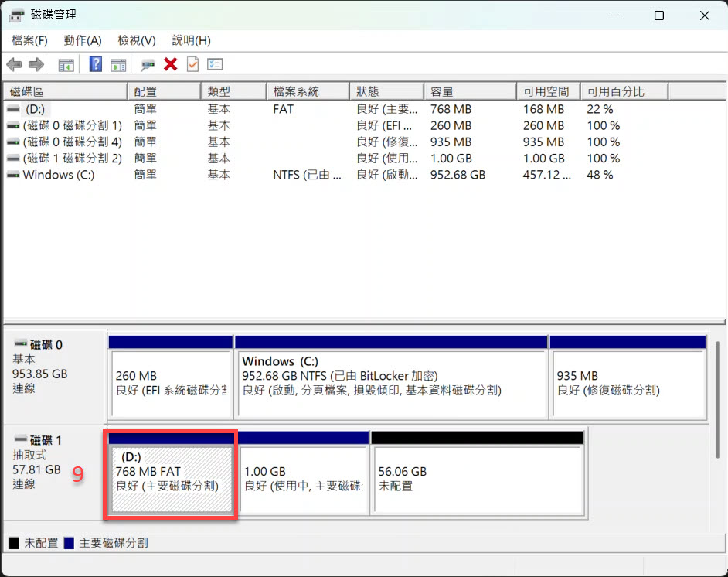
Task: Sort list by 檔案系統 column header
Action: [x=307, y=91]
